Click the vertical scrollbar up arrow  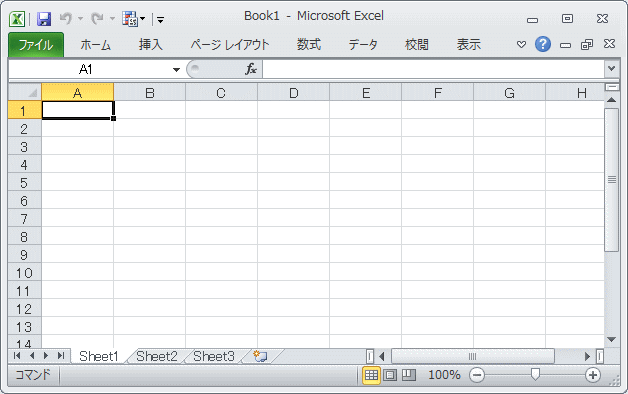(612, 99)
